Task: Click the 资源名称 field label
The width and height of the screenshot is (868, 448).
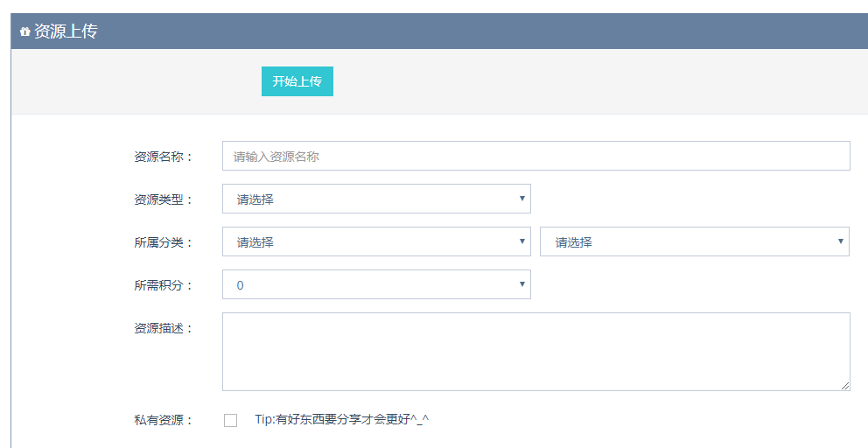Action: (163, 157)
